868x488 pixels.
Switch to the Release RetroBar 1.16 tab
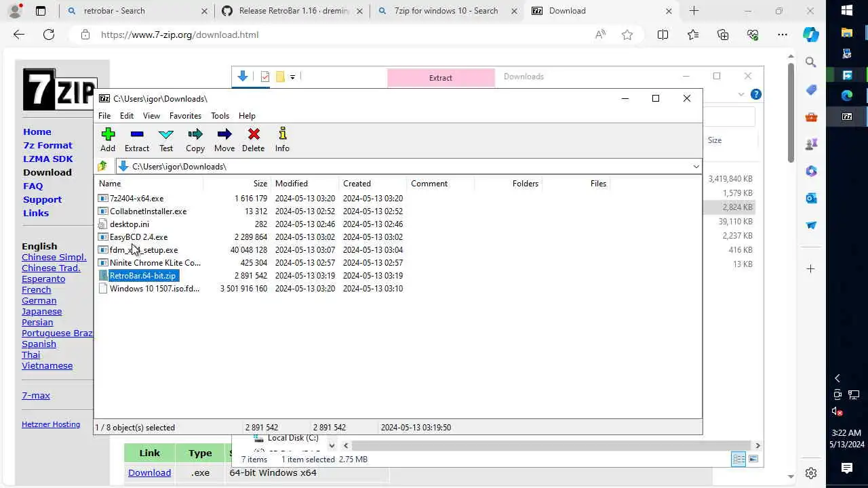293,11
